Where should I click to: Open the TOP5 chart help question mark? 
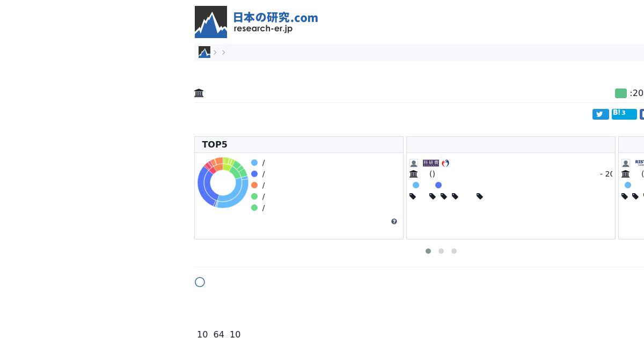pyautogui.click(x=394, y=222)
